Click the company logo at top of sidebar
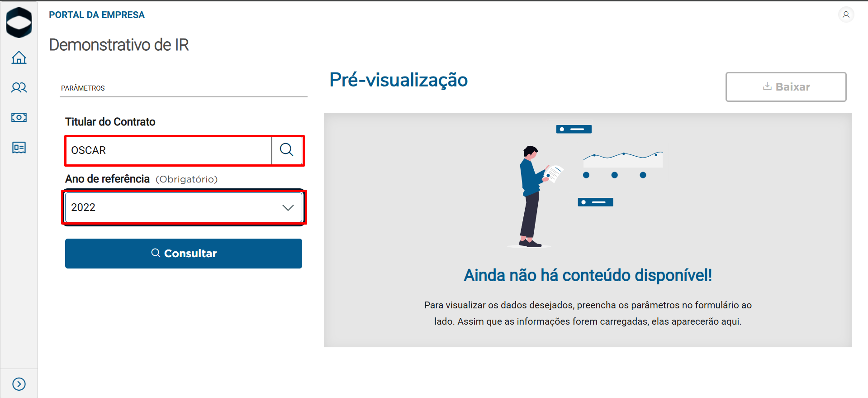Image resolution: width=868 pixels, height=398 pixels. pos(19,23)
